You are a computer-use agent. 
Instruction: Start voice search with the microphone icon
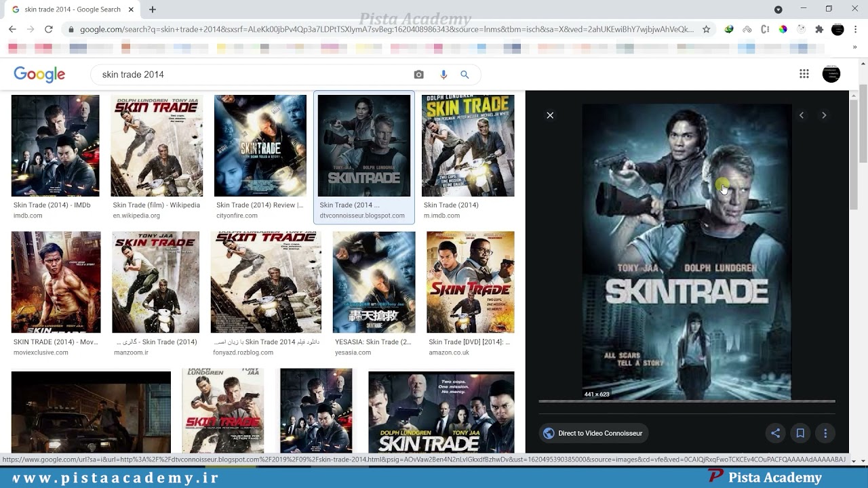coord(443,75)
